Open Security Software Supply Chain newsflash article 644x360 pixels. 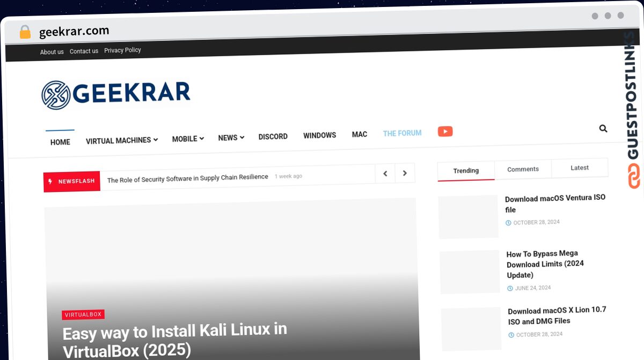188,178
